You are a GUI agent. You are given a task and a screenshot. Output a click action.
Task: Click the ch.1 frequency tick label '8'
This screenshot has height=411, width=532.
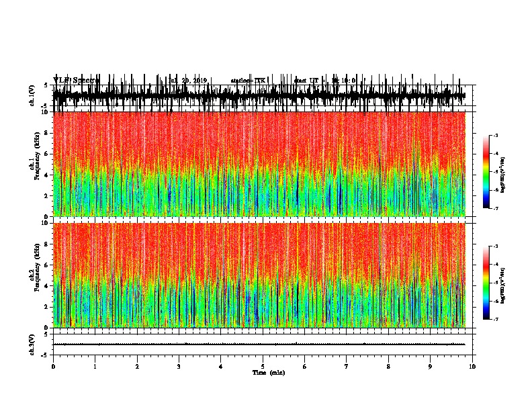[x=47, y=133]
